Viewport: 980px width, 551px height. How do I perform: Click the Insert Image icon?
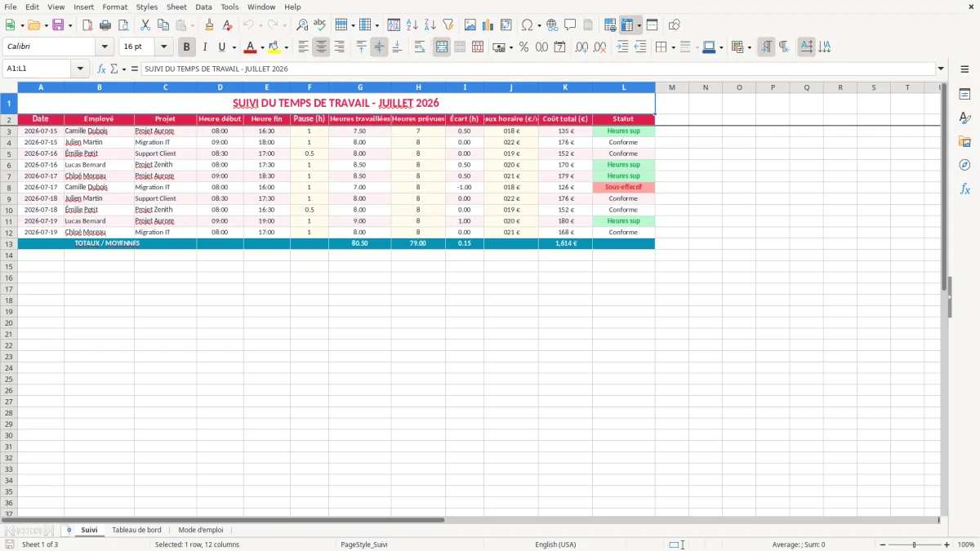pos(470,25)
